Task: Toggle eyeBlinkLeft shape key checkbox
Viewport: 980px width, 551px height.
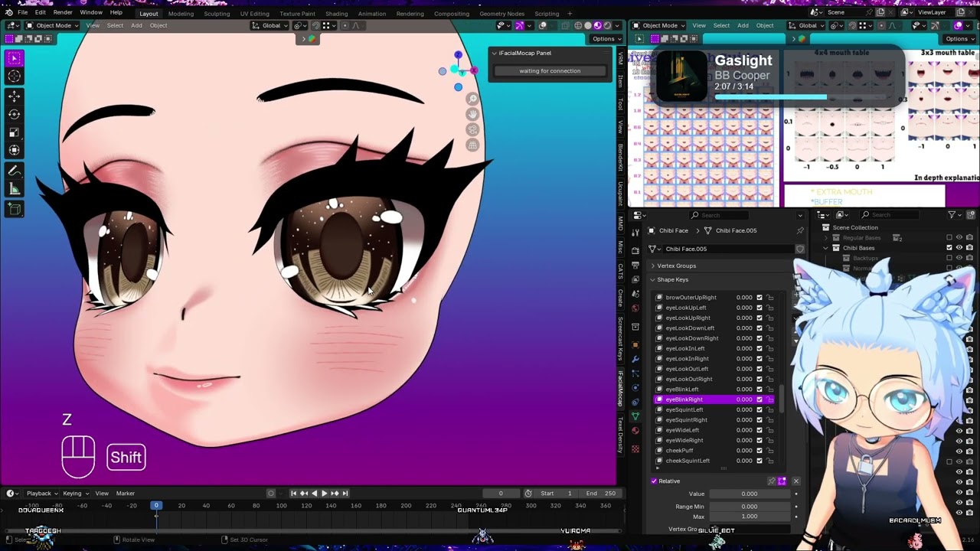Action: click(759, 390)
